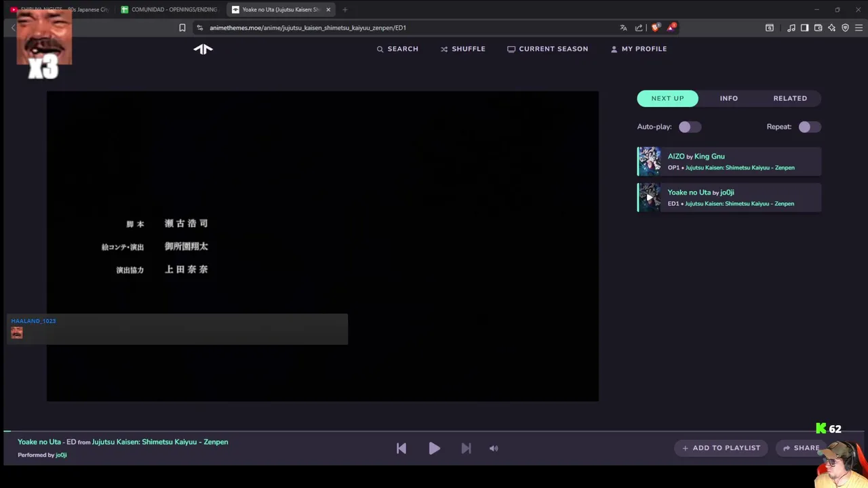
Task: Share the current theme
Action: [801, 448]
